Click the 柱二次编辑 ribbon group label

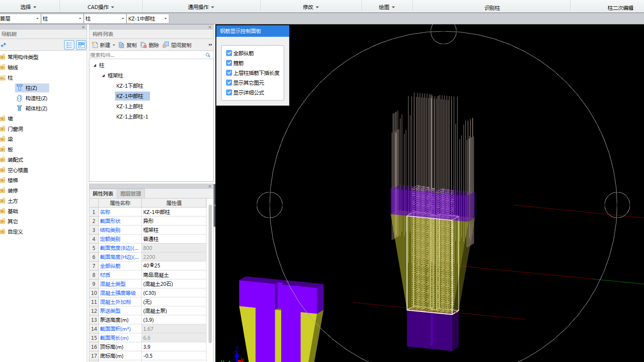coord(620,8)
